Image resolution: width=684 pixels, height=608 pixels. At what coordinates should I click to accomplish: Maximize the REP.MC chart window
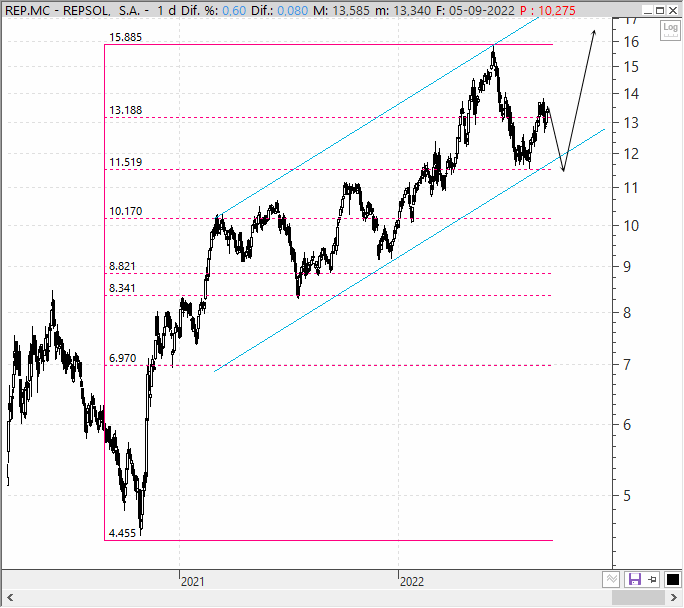tap(660, 10)
